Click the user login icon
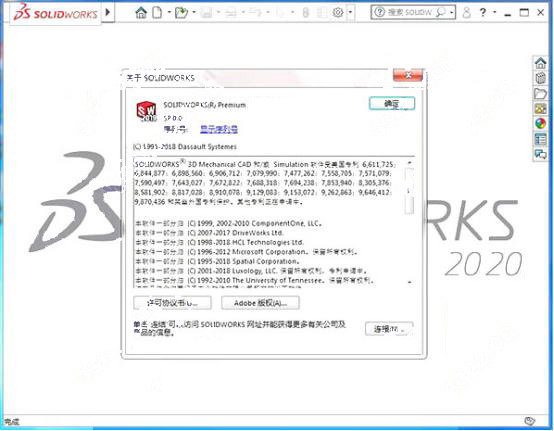Image resolution: width=554 pixels, height=431 pixels. pos(466,12)
